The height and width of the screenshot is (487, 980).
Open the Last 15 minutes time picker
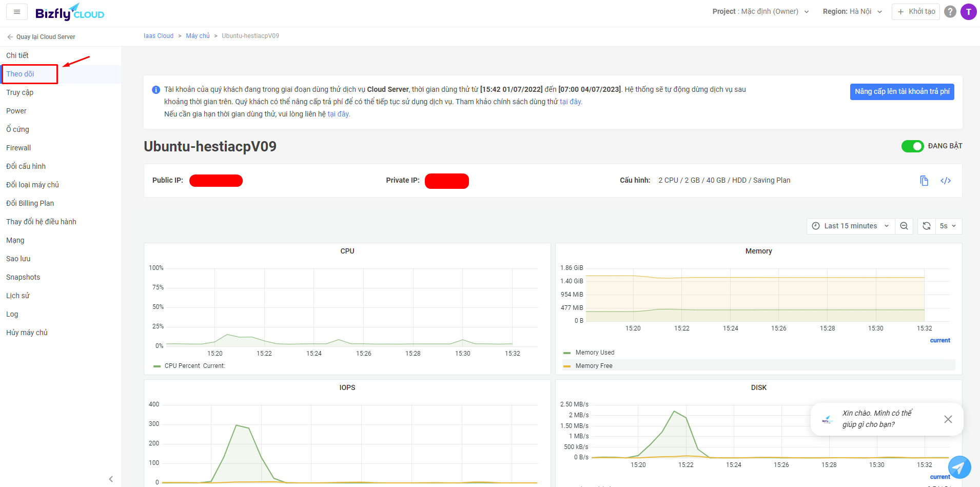851,226
